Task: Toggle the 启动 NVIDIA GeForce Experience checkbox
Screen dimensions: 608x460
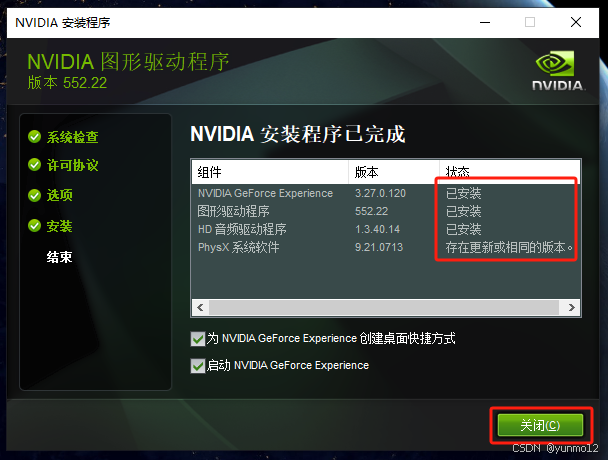Action: pos(198,366)
